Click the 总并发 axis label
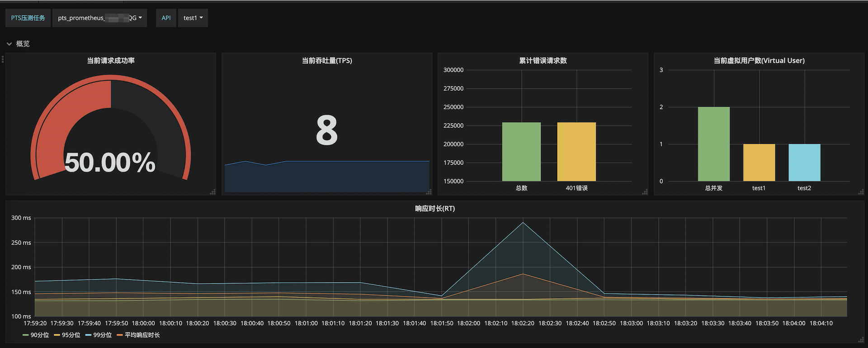 pos(714,188)
